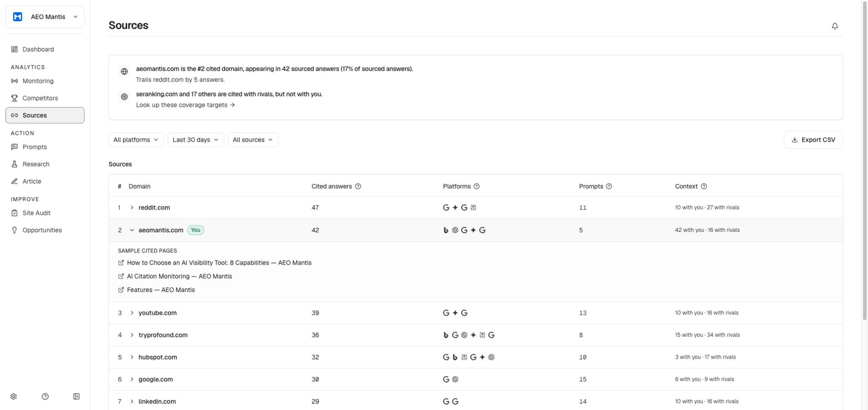
Task: Open settings gear in sidebar footer
Action: pos(14,396)
